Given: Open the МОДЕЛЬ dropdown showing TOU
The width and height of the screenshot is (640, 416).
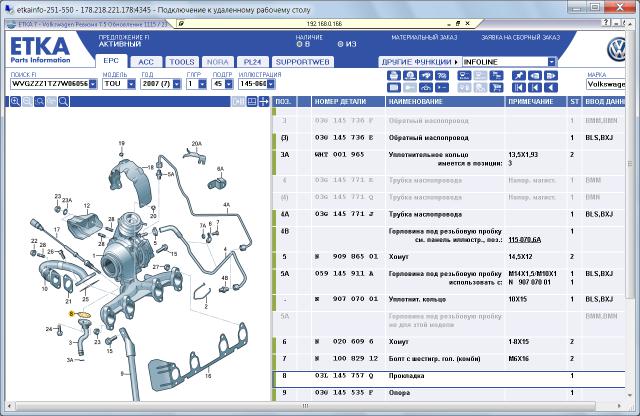Looking at the screenshot, I should [x=131, y=84].
